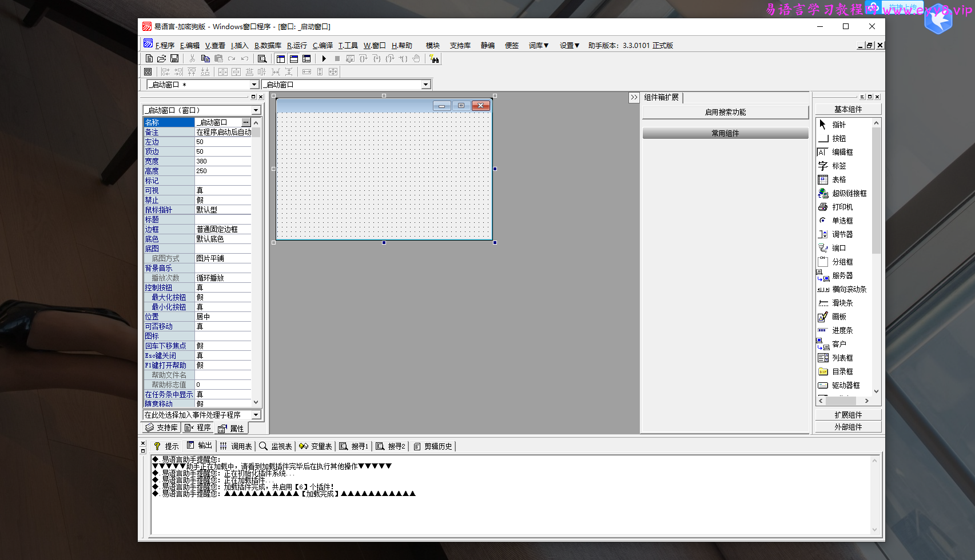The height and width of the screenshot is (560, 975).
Task: Click the Copy toolbar icon
Action: (x=205, y=59)
